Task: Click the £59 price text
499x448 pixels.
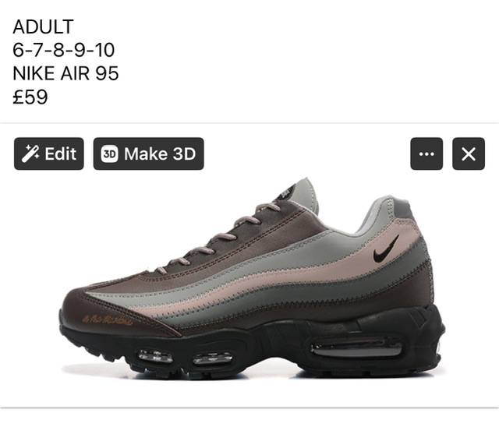Action: coord(30,97)
